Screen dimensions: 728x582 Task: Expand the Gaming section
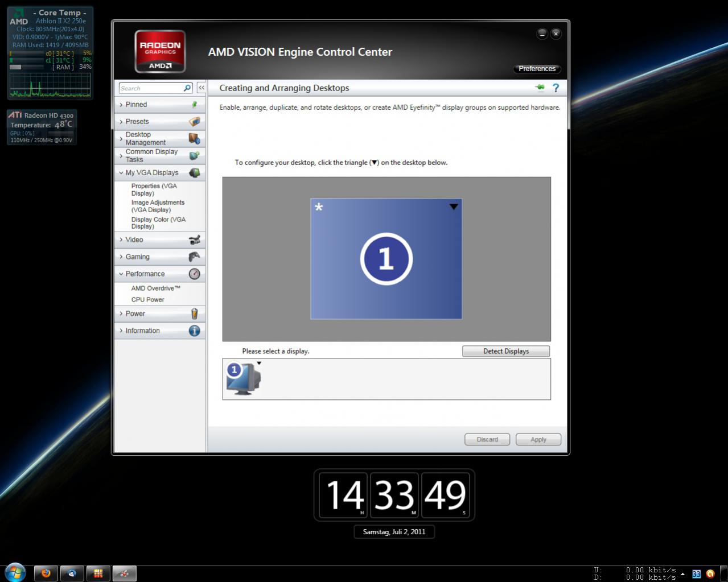coord(121,257)
